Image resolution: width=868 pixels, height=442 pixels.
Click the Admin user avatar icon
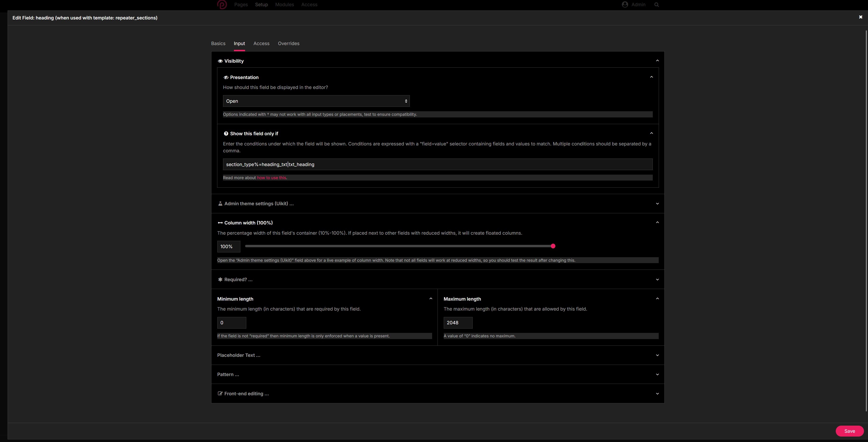click(x=625, y=5)
